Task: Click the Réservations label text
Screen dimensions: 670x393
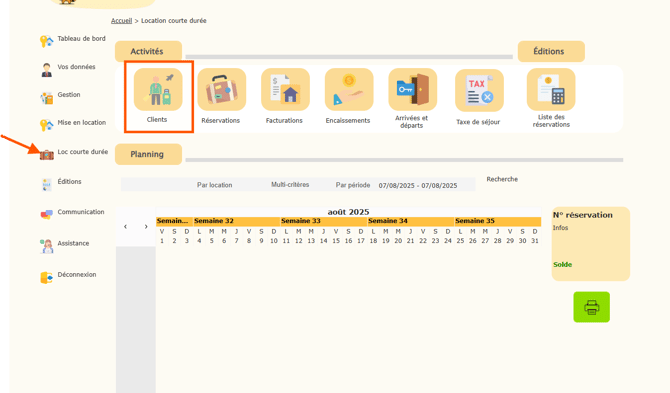Action: point(220,120)
